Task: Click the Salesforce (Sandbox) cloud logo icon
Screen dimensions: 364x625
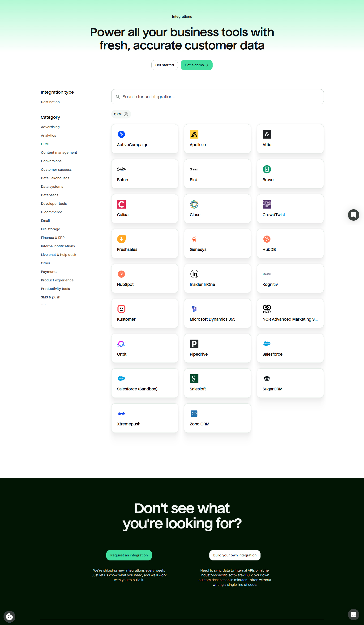Action: click(x=121, y=378)
